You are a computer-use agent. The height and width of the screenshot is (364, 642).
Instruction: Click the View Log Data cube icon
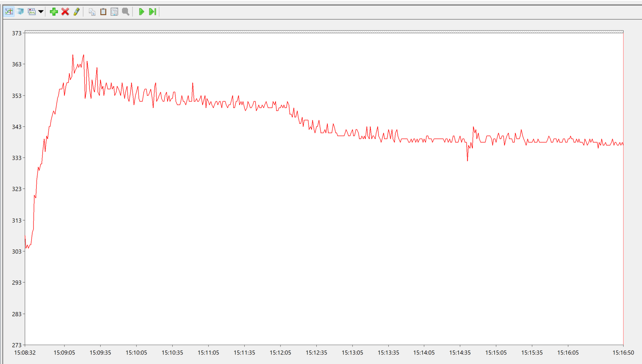(20, 12)
